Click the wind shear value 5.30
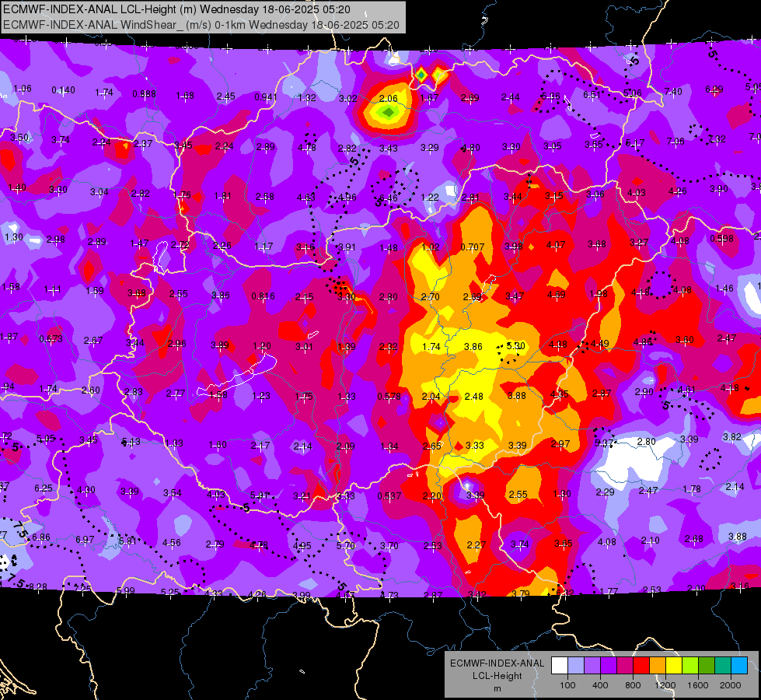Image resolution: width=761 pixels, height=700 pixels. [516, 346]
